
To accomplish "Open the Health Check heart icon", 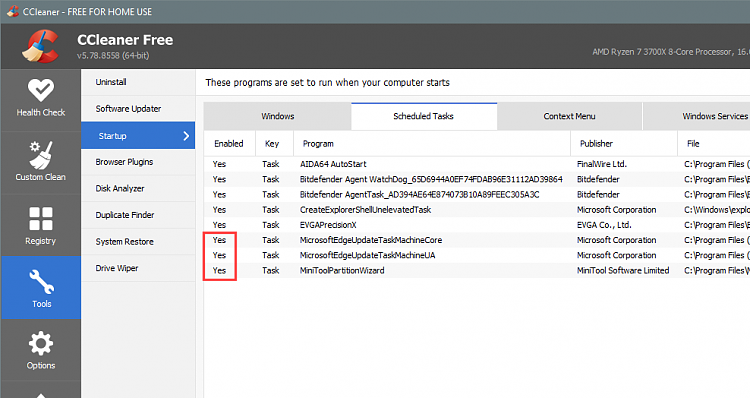I will point(41,89).
